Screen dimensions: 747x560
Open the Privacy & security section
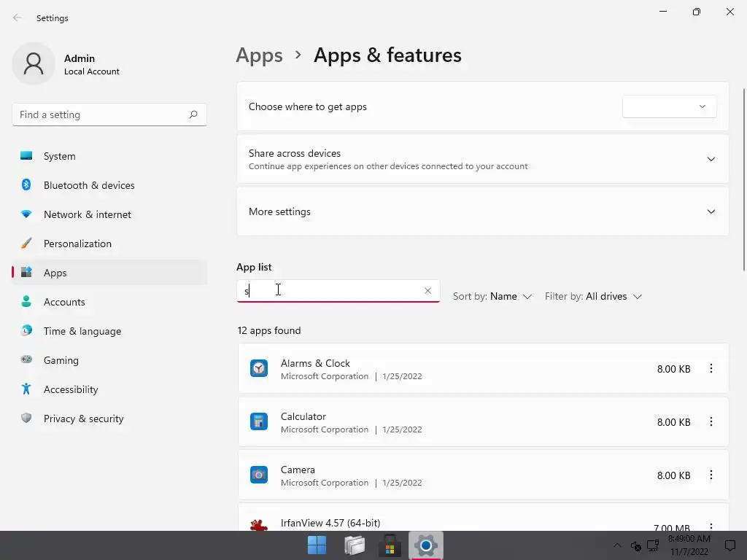pyautogui.click(x=83, y=419)
